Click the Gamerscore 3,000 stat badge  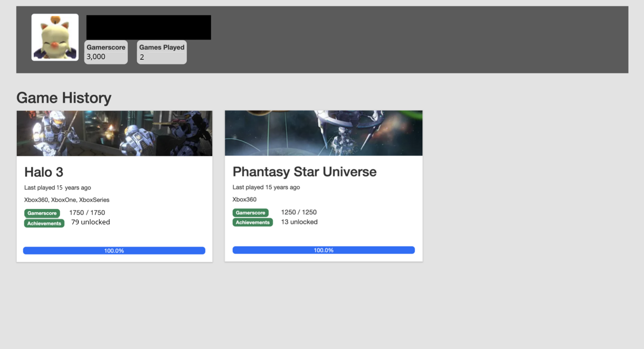pyautogui.click(x=106, y=52)
